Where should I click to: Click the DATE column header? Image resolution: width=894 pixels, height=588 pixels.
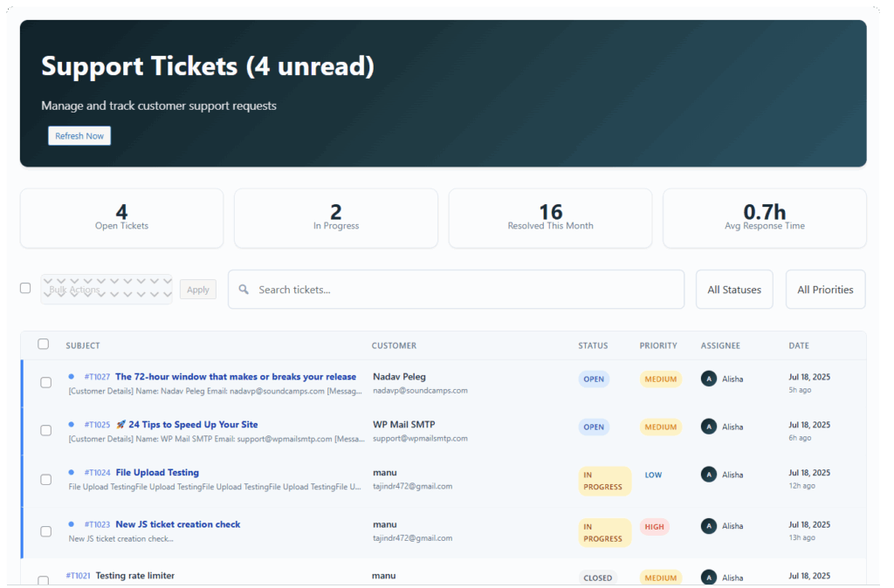point(799,345)
